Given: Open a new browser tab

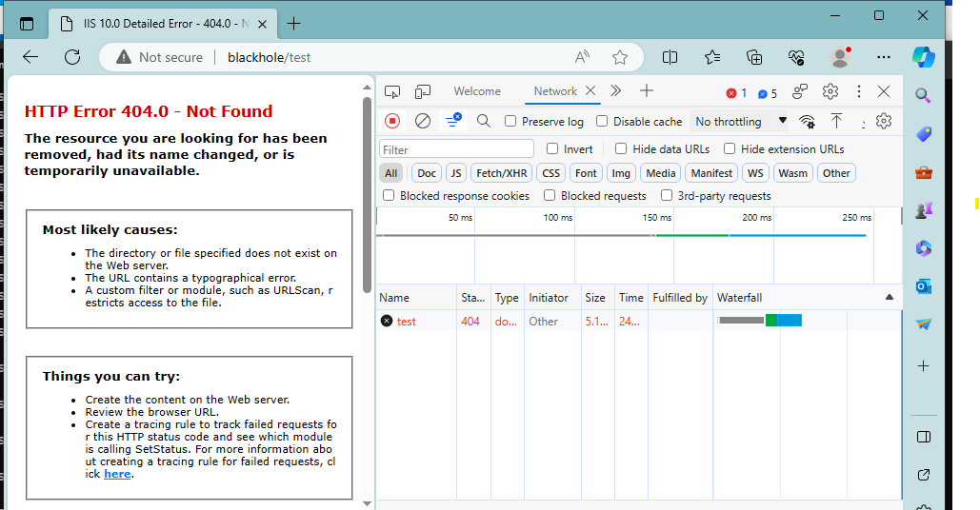Looking at the screenshot, I should pyautogui.click(x=293, y=24).
